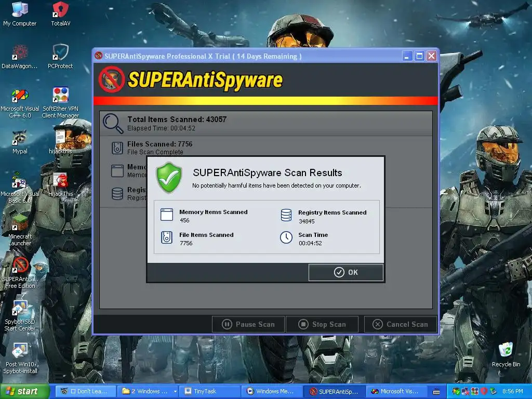This screenshot has height=399, width=532.
Task: Click the 'Elapsed Time: 00:04:52' text
Action: pyautogui.click(x=161, y=128)
